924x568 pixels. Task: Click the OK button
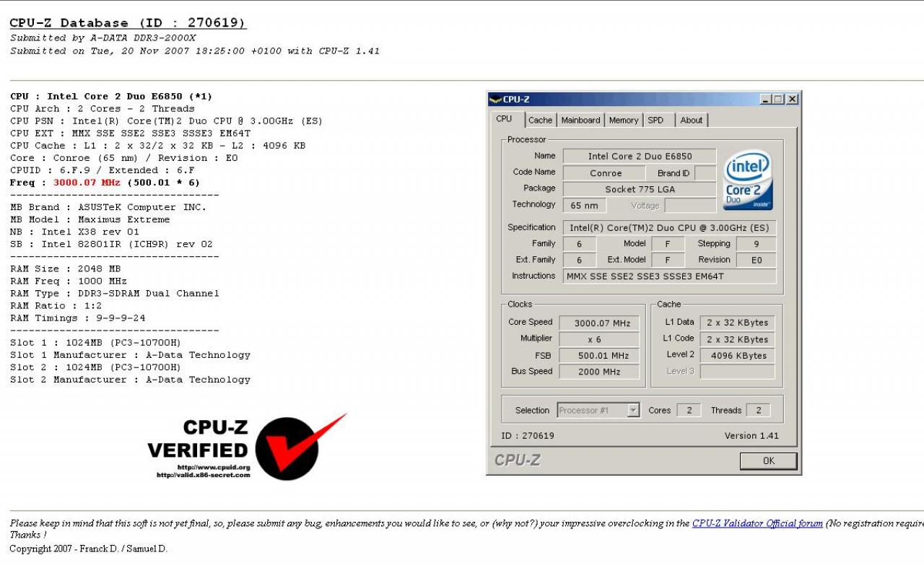point(768,460)
